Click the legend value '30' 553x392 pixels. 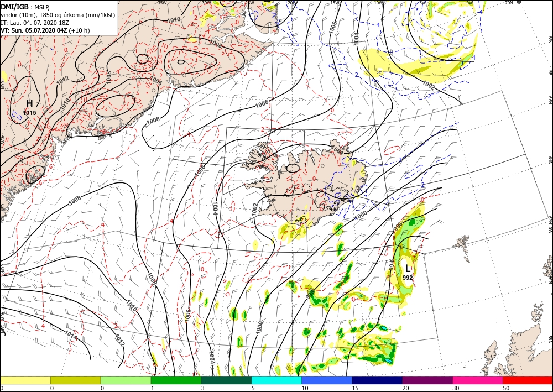click(x=456, y=388)
